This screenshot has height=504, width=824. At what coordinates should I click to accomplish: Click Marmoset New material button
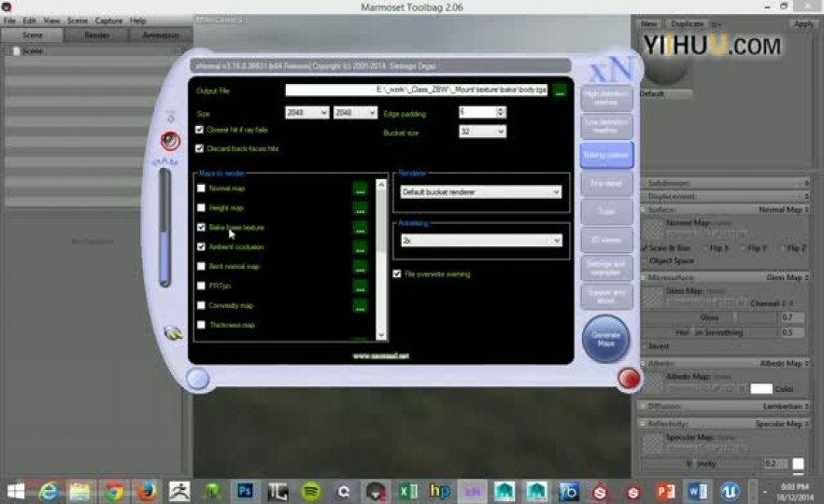coord(649,24)
